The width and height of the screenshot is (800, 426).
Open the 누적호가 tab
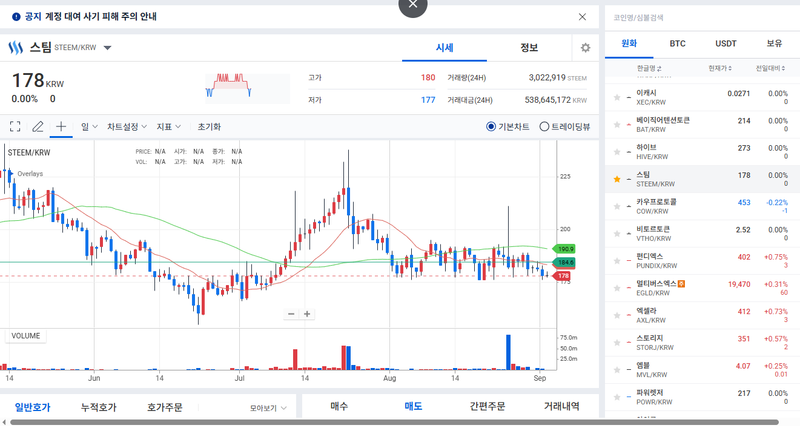[x=98, y=407]
